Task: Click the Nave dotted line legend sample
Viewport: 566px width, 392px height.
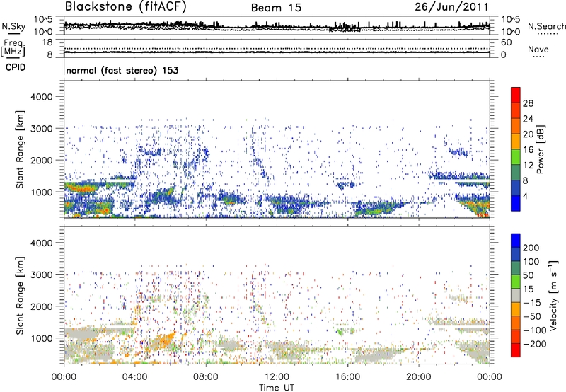Action: (x=538, y=57)
